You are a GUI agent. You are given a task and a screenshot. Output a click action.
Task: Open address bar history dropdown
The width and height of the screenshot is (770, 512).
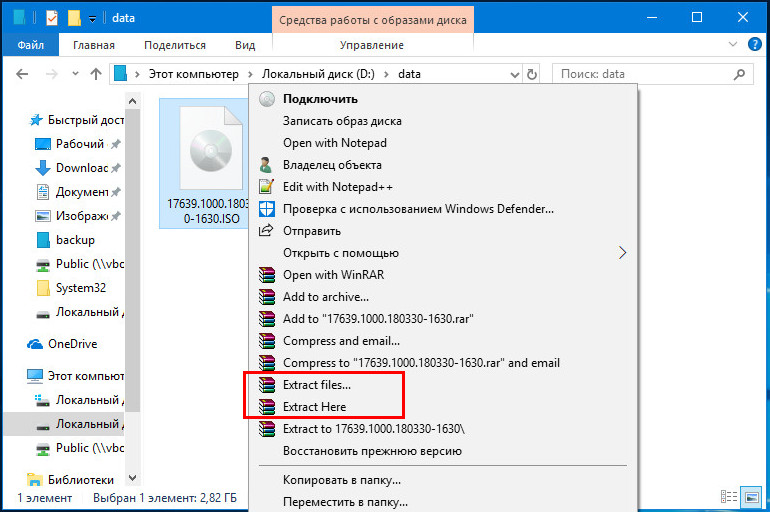point(515,75)
